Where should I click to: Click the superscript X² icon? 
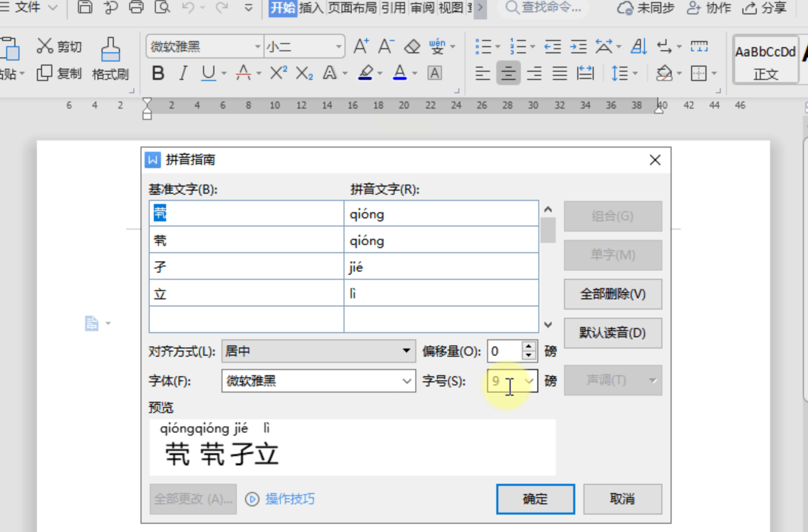tap(278, 74)
